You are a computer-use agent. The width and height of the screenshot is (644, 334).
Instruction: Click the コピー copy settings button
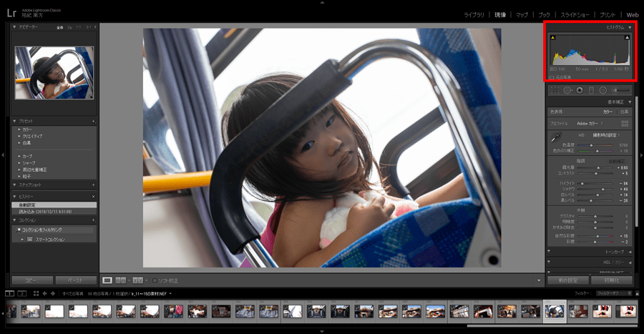coord(31,280)
